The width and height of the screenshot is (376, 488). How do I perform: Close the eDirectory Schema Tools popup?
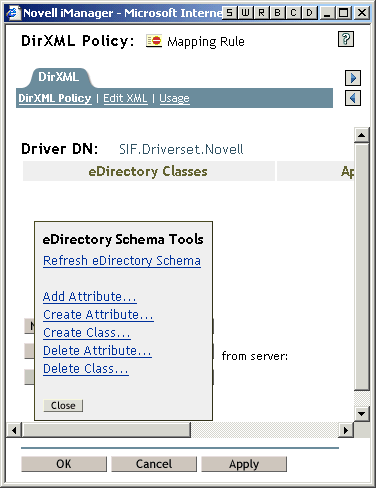click(63, 405)
